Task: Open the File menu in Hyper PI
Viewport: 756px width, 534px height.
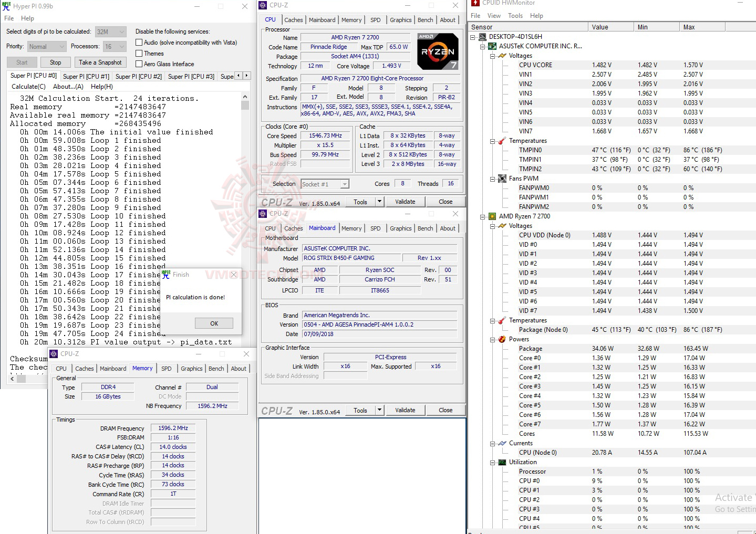Action: [9, 18]
